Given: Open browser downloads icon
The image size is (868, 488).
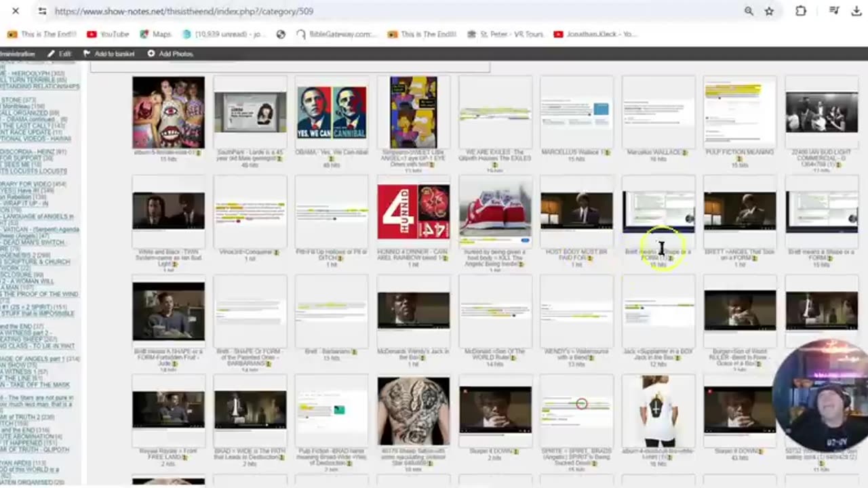Looking at the screenshot, I should point(856,11).
